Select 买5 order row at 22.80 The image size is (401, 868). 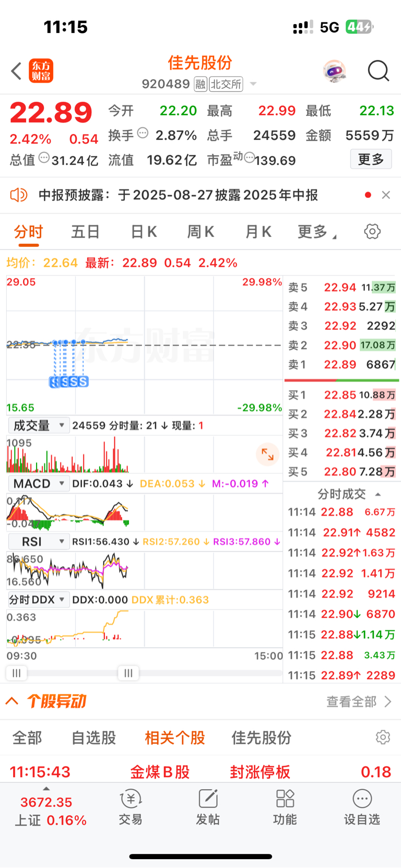click(x=342, y=472)
